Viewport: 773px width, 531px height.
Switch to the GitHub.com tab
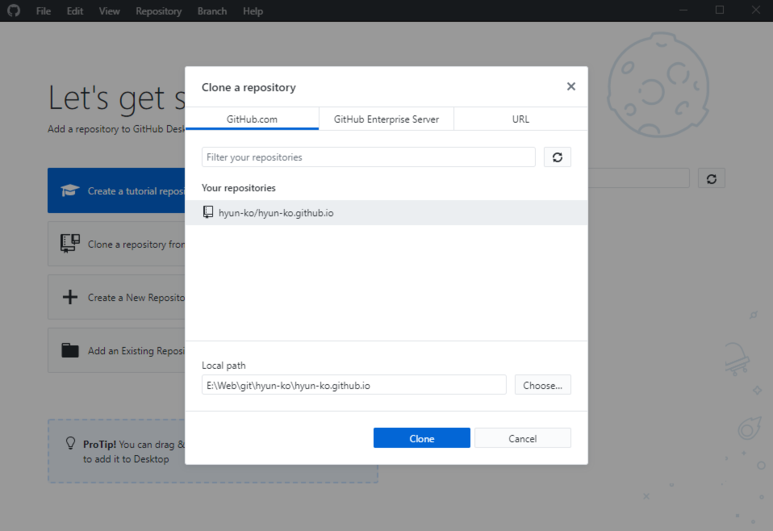[252, 119]
